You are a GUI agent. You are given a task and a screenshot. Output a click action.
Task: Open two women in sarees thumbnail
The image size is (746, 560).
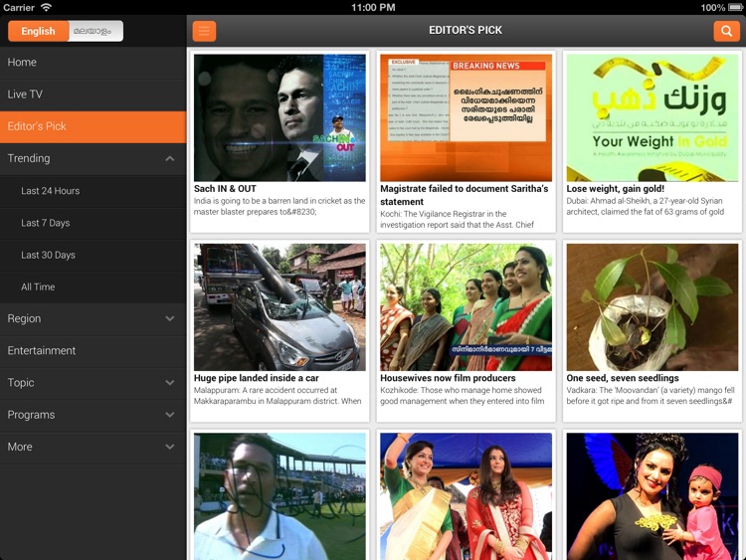point(466,496)
